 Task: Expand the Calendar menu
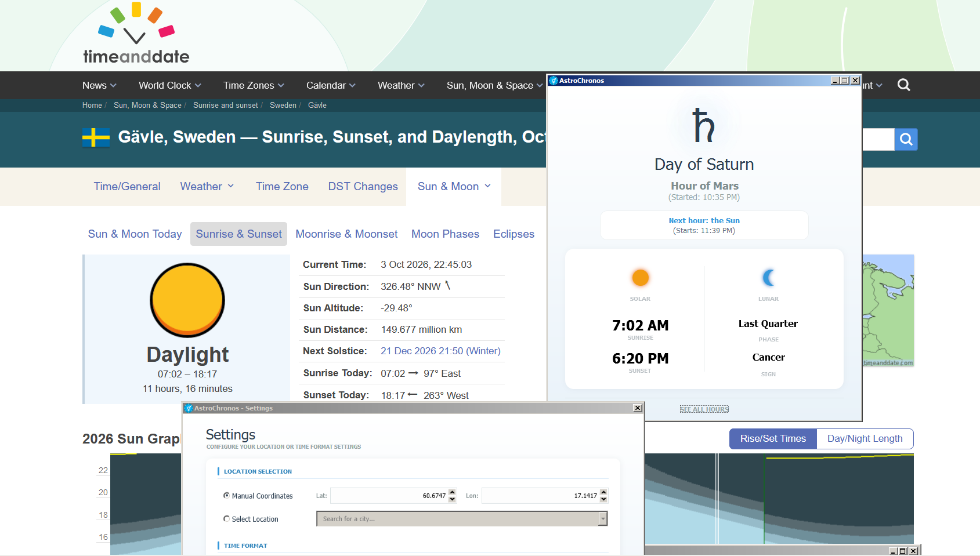[331, 85]
